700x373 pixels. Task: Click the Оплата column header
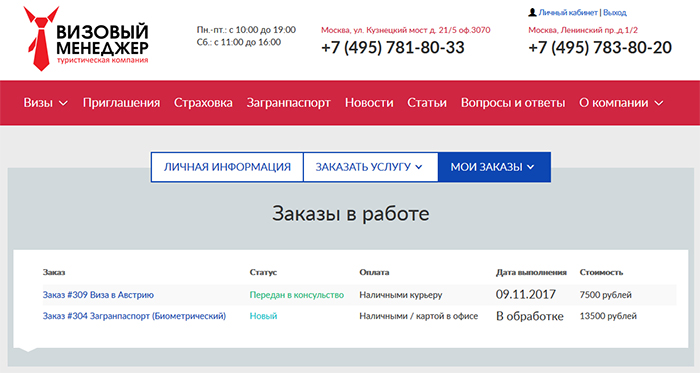coord(374,272)
